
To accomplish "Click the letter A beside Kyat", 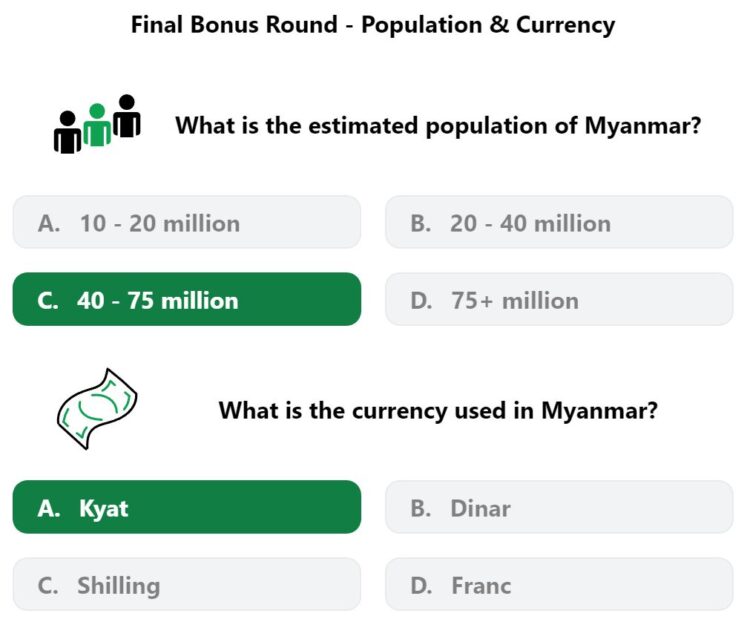I will tap(49, 508).
